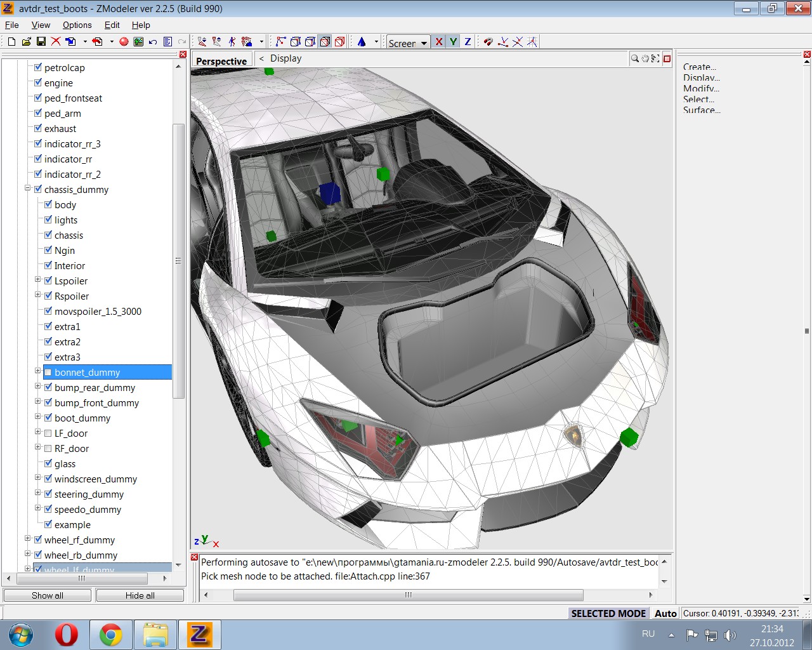The height and width of the screenshot is (650, 812).
Task: Click the log panel horizontal scrollbar
Action: coord(409,595)
